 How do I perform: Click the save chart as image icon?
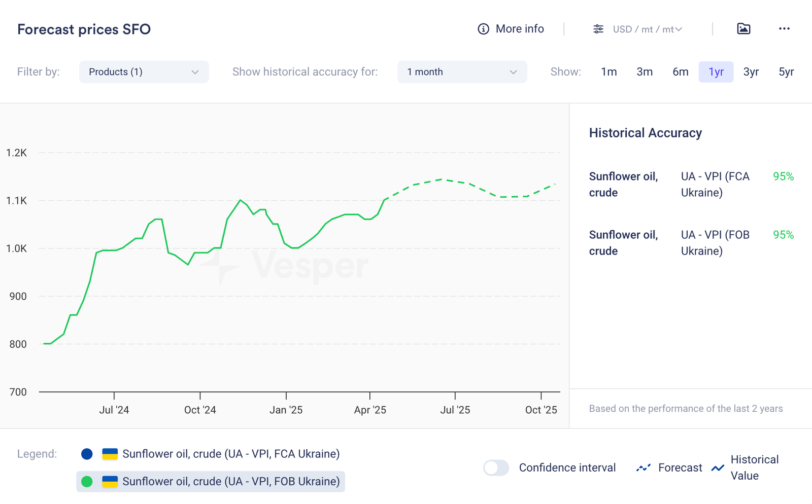[x=743, y=29]
